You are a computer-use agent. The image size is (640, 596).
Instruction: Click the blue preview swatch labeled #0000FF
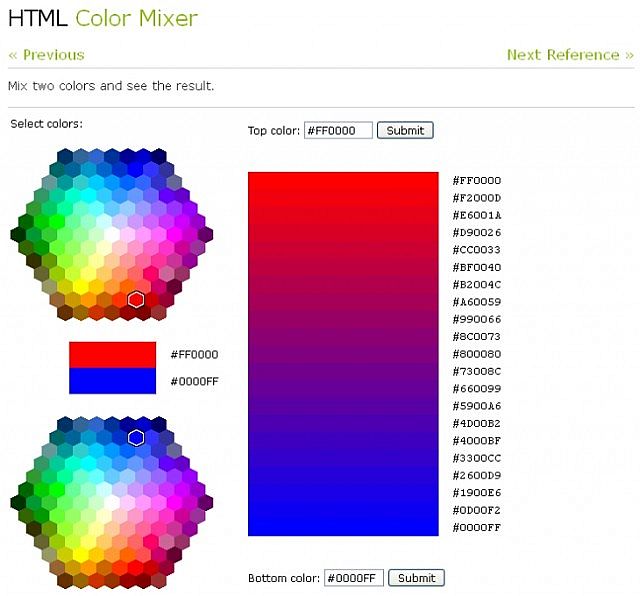112,381
